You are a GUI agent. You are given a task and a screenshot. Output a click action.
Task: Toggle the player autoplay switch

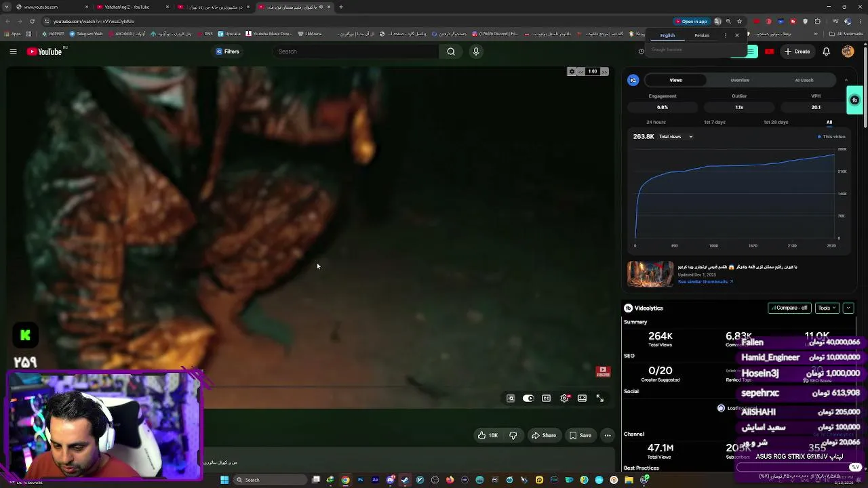528,399
